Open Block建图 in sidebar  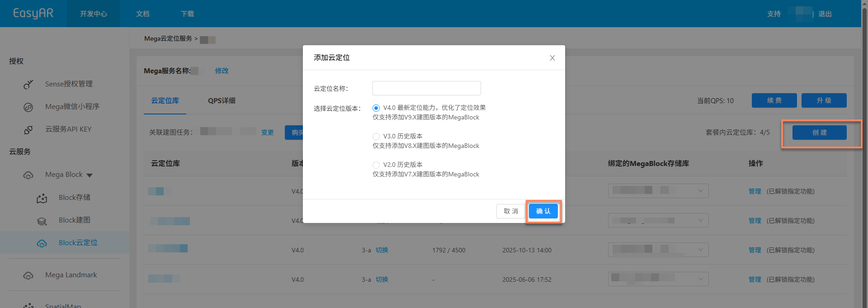(75, 220)
